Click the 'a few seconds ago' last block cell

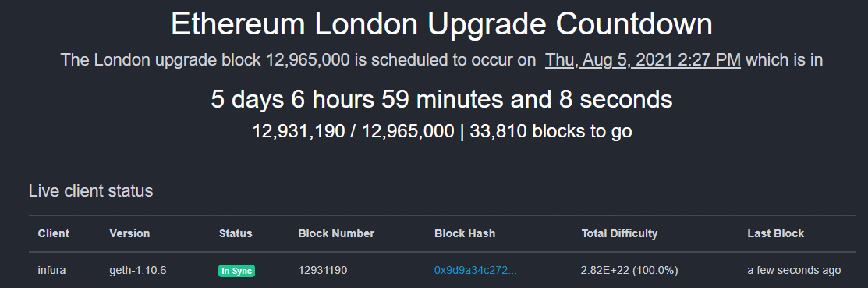pyautogui.click(x=794, y=270)
